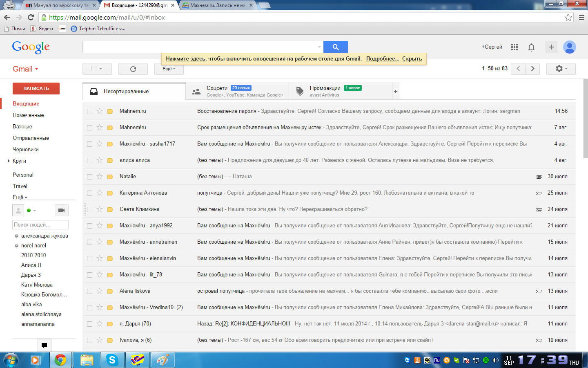Switch to Махнём!ru browser tab
This screenshot has width=588, height=368.
(x=218, y=5)
